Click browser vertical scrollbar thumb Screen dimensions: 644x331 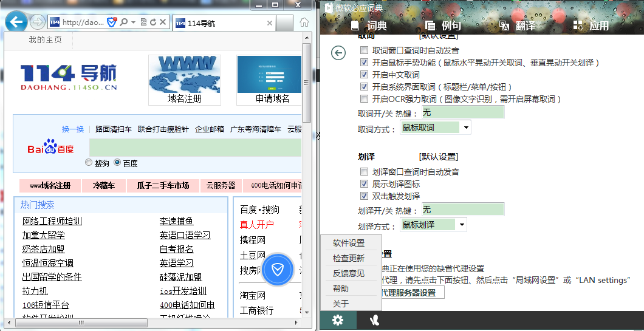click(306, 82)
